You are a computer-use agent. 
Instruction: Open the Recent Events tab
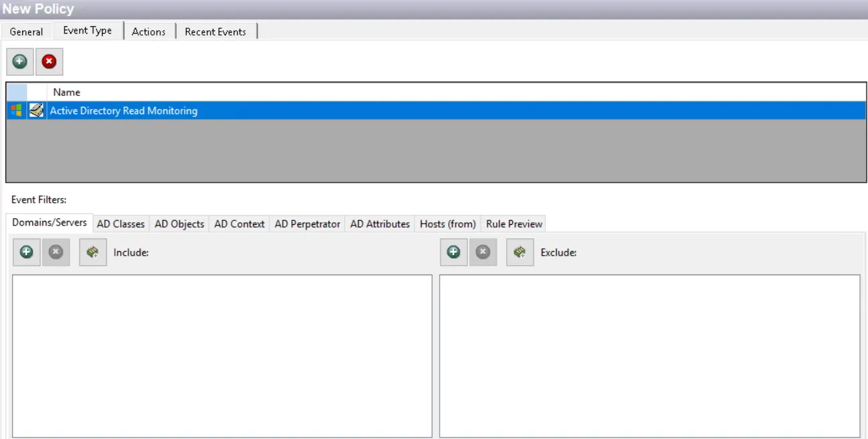[x=215, y=32]
